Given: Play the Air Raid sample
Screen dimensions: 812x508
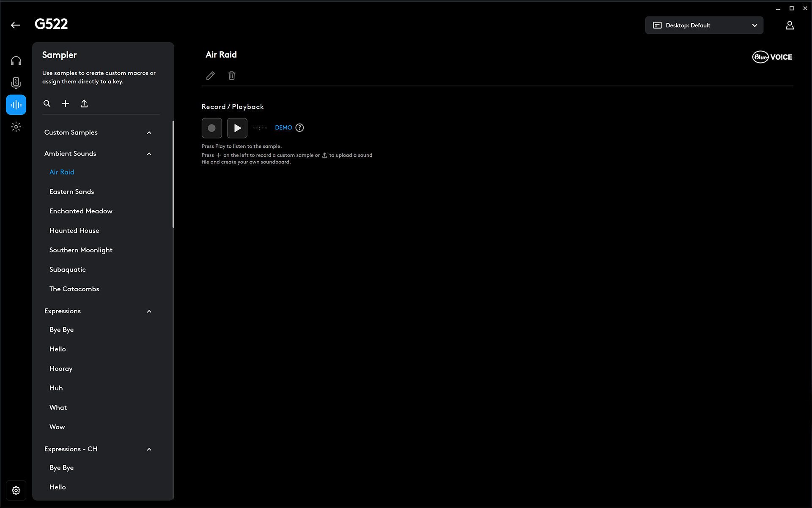Looking at the screenshot, I should [x=237, y=128].
